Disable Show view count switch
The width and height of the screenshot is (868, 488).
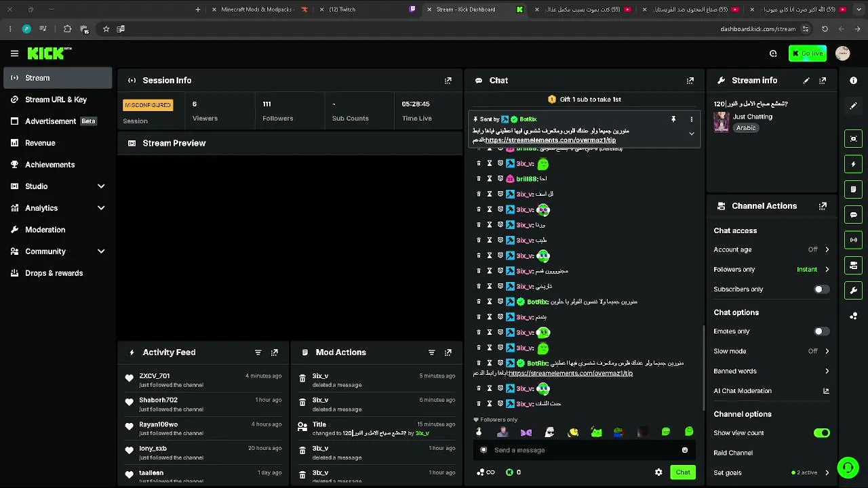click(821, 433)
